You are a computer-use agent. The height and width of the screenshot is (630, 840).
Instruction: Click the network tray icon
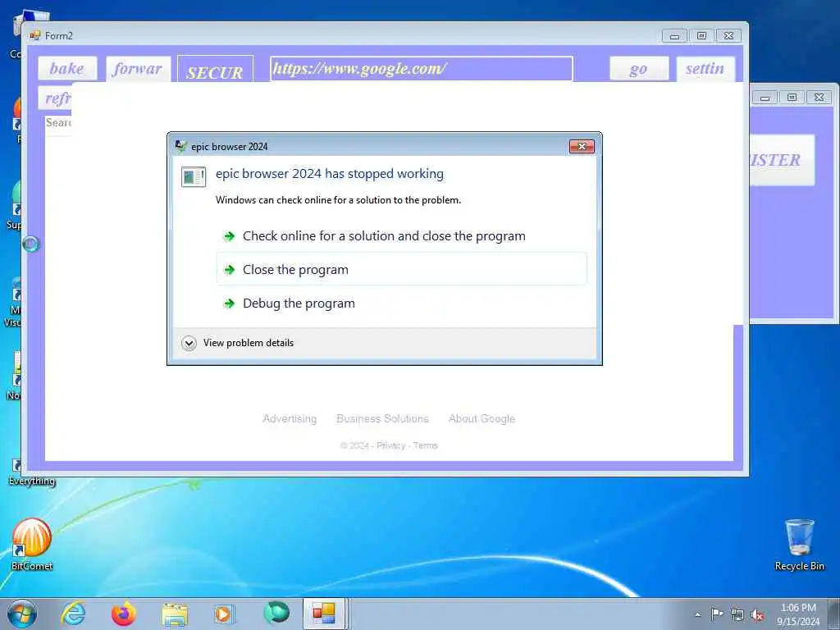(737, 615)
